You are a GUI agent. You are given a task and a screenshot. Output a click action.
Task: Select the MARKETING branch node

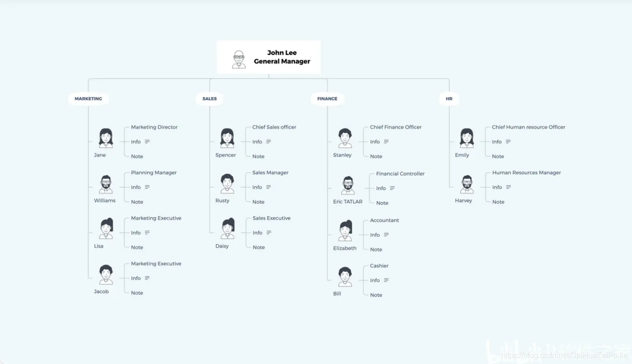point(88,99)
